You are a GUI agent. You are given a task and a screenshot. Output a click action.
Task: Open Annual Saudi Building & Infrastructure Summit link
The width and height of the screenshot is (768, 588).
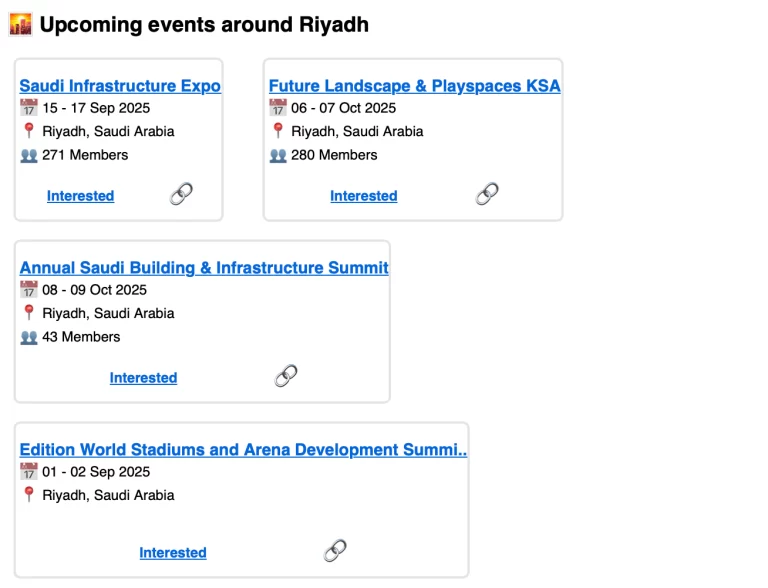pyautogui.click(x=204, y=268)
